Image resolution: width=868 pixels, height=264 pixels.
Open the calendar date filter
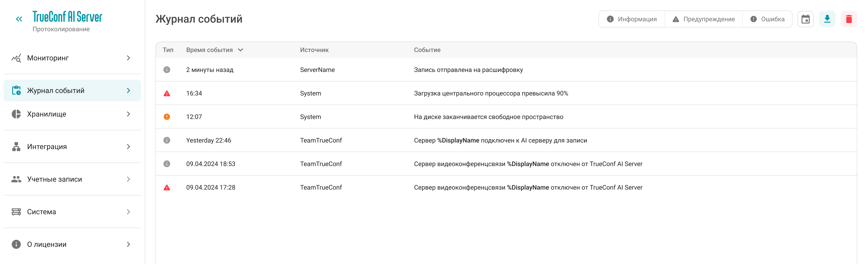(805, 19)
